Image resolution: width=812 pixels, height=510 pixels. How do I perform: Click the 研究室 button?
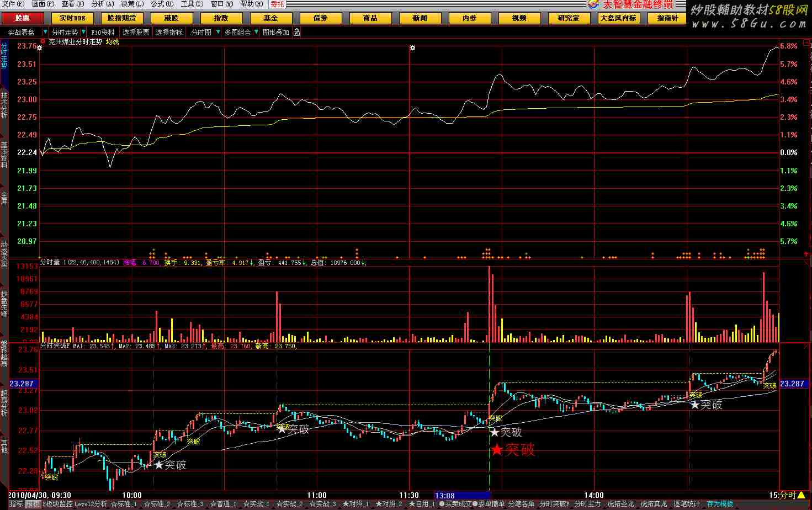569,18
